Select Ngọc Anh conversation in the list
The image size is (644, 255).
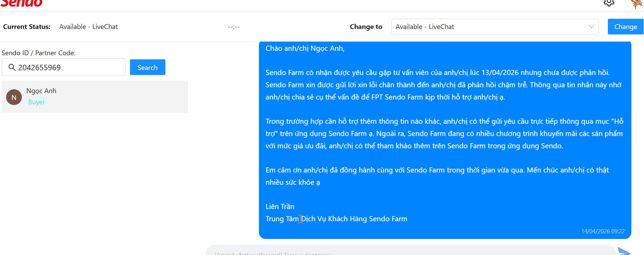[x=95, y=96]
